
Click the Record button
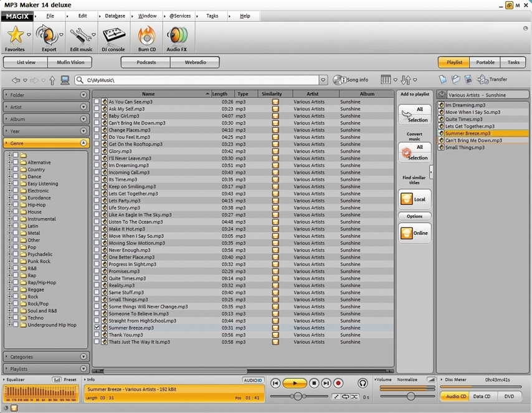[338, 383]
